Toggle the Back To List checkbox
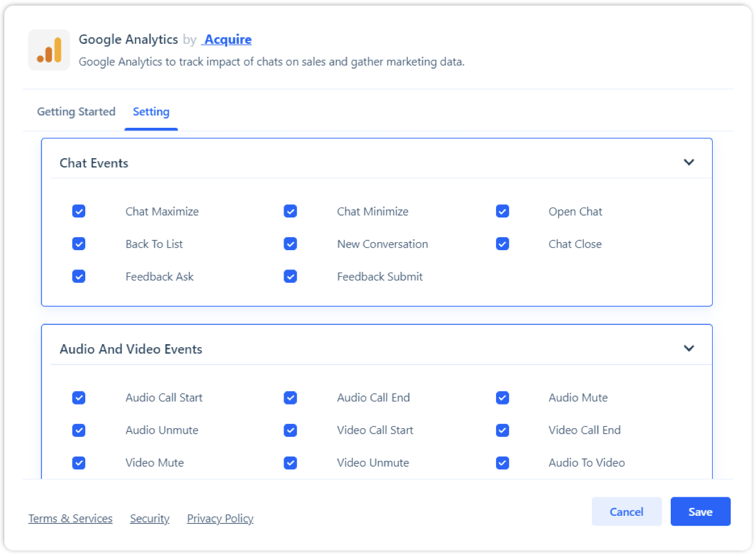 pyautogui.click(x=78, y=244)
